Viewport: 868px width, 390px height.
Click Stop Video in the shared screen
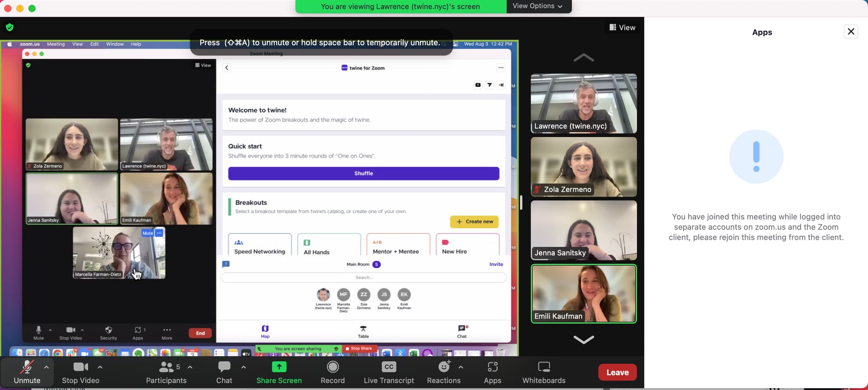(x=71, y=333)
